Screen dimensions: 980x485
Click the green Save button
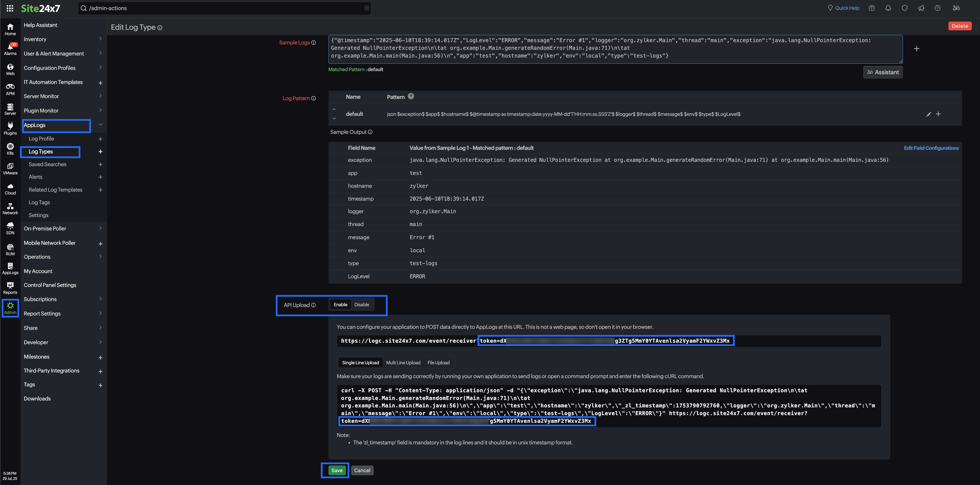337,470
